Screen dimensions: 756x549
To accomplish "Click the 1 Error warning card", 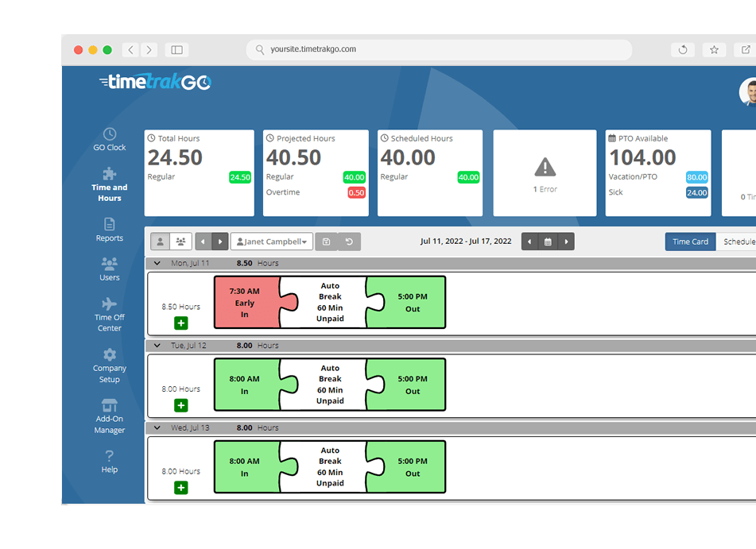I will (545, 173).
